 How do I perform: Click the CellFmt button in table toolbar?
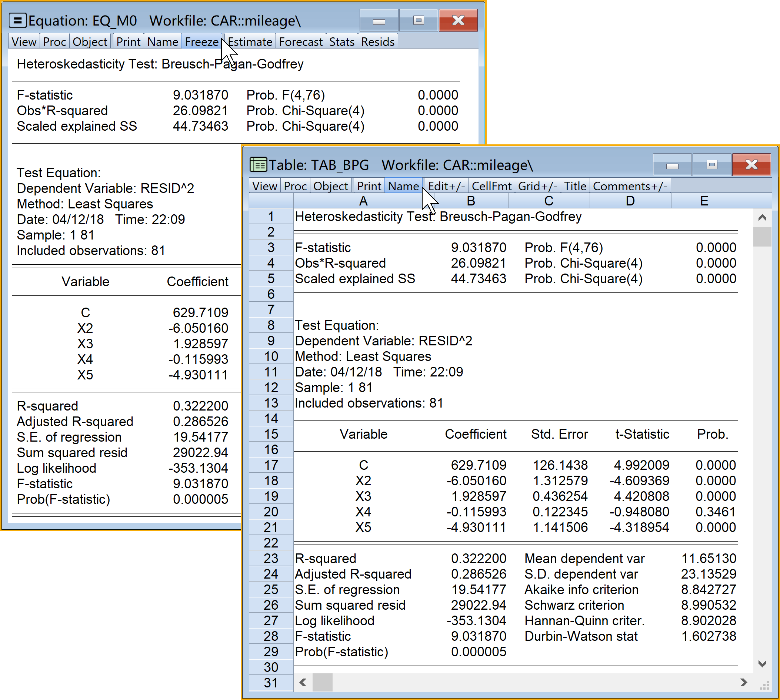coord(491,186)
